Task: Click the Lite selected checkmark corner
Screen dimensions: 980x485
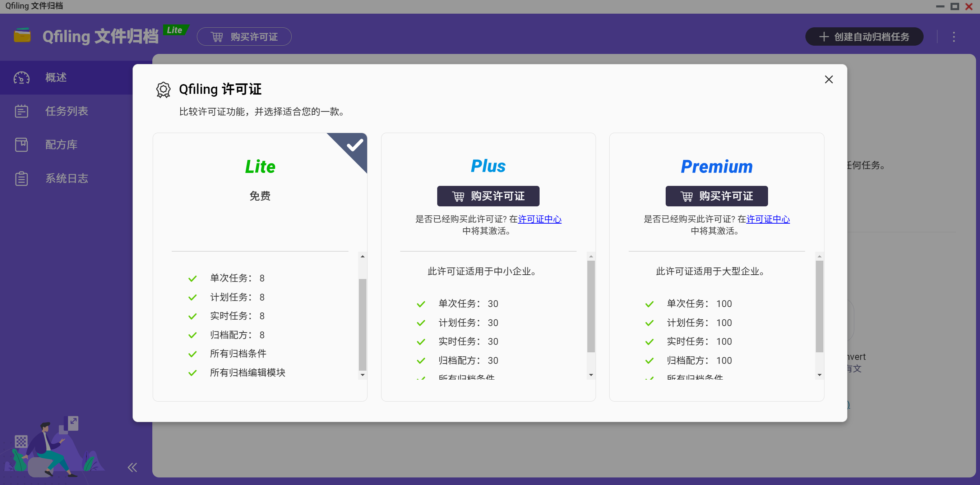Action: point(355,145)
